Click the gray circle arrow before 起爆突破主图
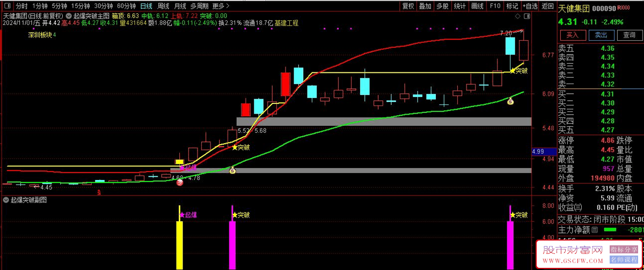This screenshot has width=644, height=270. click(69, 16)
